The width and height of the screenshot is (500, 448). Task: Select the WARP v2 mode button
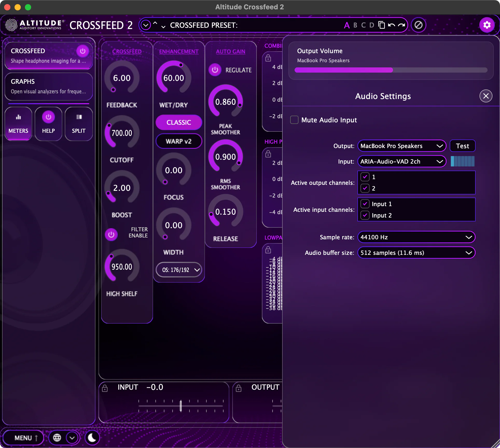(x=179, y=141)
